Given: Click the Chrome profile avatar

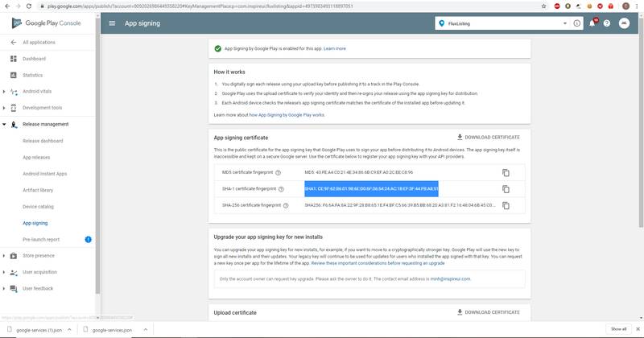Looking at the screenshot, I should tap(625, 6).
